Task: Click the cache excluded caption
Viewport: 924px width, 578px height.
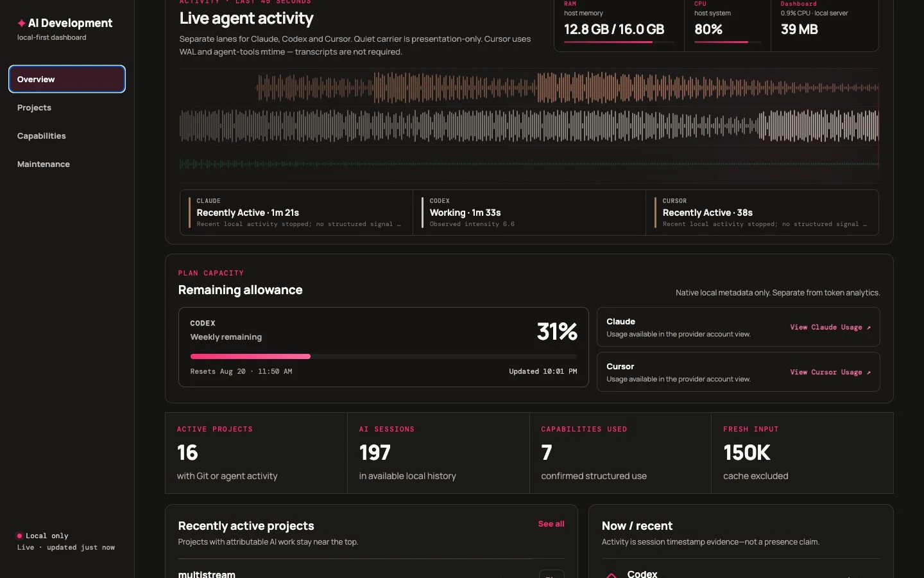Action: [x=756, y=476]
